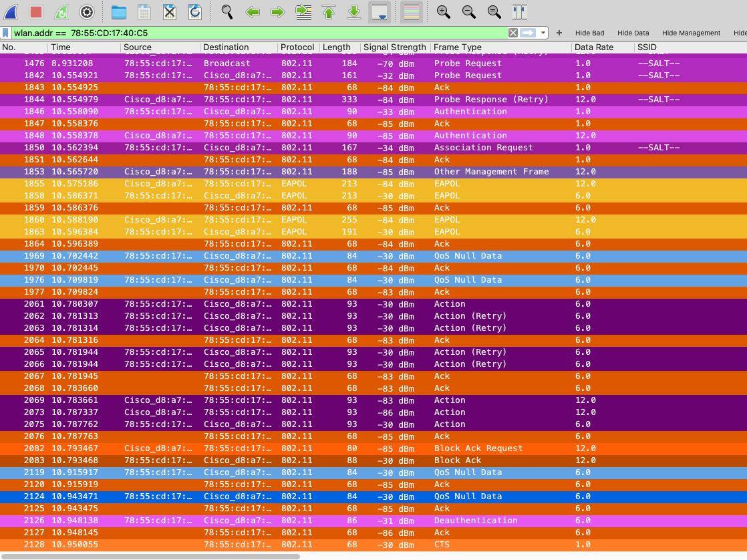This screenshot has width=747, height=560.
Task: Restart the current capture
Action: (x=61, y=12)
